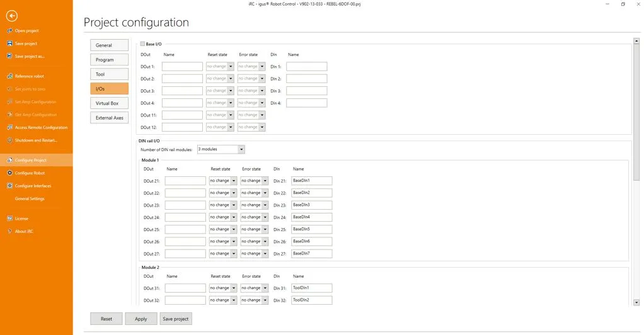
Task: Open Number of DIN rail modules dropdown
Action: 221,149
